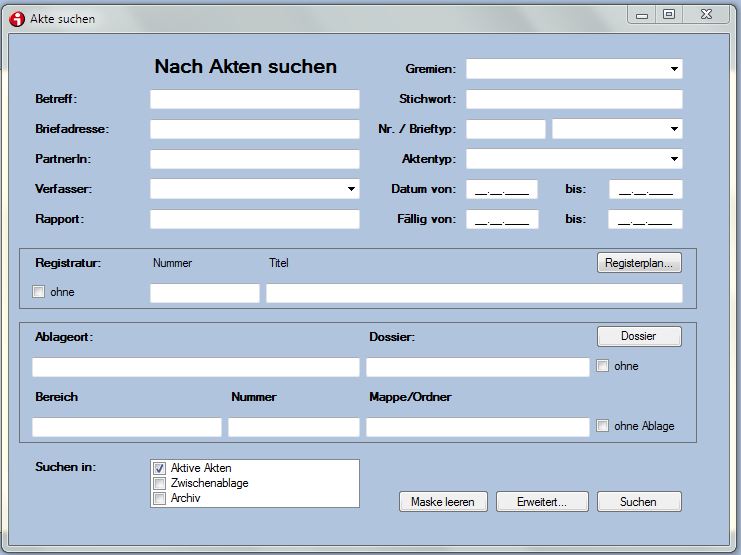This screenshot has width=741, height=555.
Task: Open the Aktentyp dropdown
Action: tap(674, 159)
